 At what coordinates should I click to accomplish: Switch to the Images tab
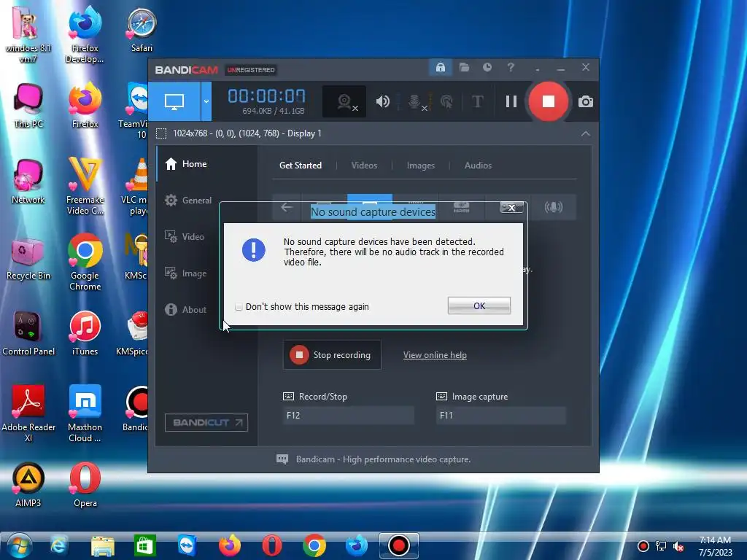point(421,166)
